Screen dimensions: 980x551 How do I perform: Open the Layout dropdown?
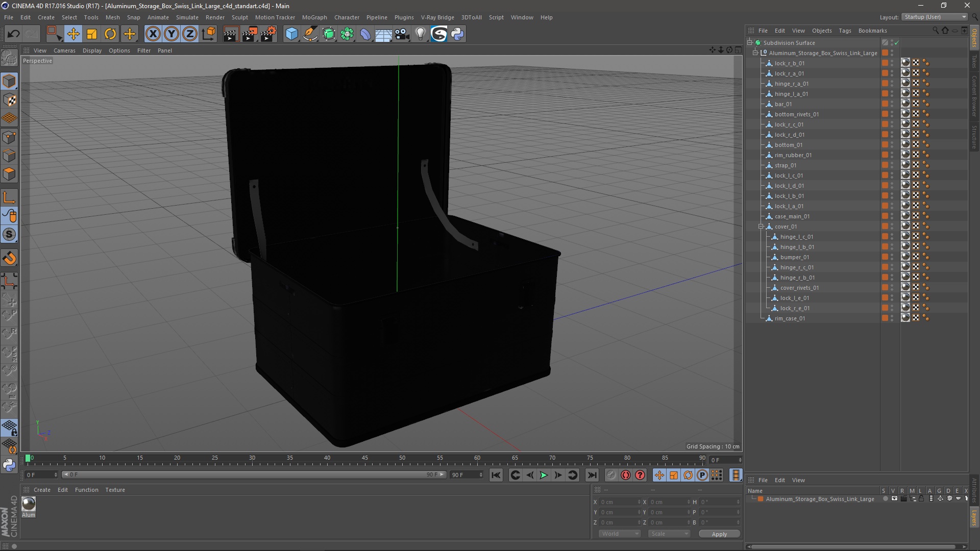[935, 17]
